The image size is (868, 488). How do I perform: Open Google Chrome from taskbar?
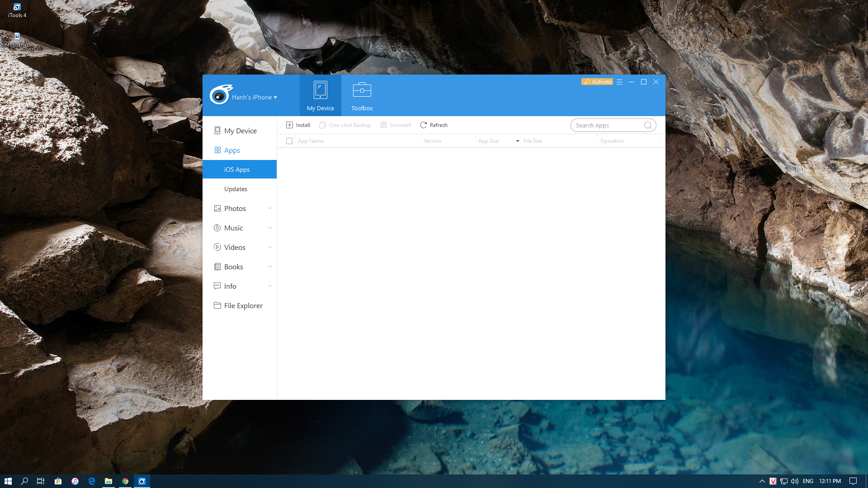[x=125, y=481]
